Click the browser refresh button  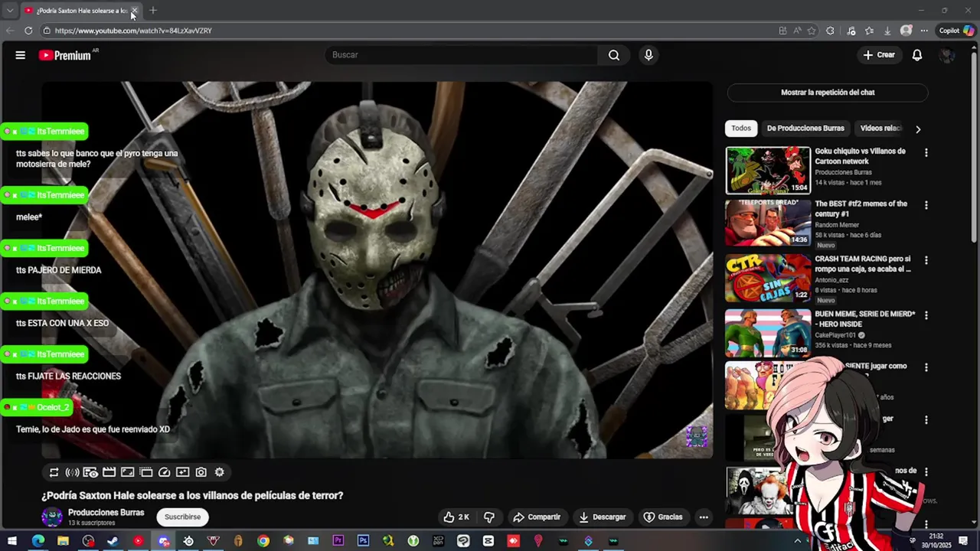click(x=28, y=31)
